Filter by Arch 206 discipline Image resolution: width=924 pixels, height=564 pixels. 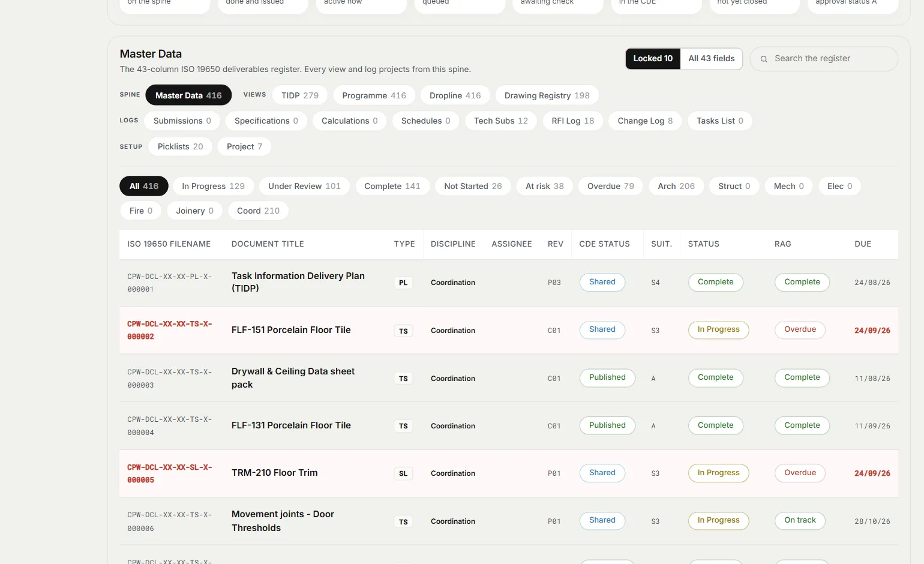(x=676, y=186)
